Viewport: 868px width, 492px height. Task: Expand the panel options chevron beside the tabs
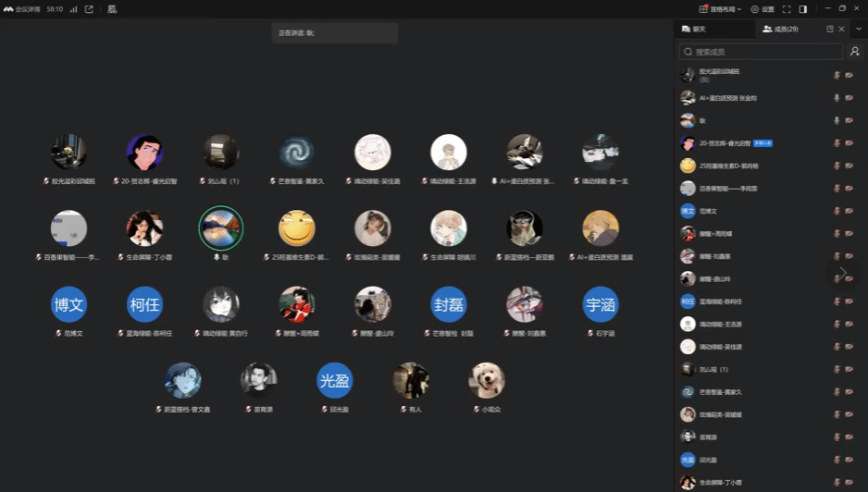(x=858, y=30)
